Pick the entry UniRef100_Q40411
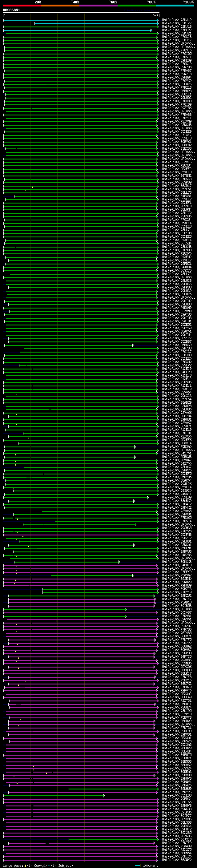This screenshot has height=868, width=197. pyautogui.click(x=177, y=494)
